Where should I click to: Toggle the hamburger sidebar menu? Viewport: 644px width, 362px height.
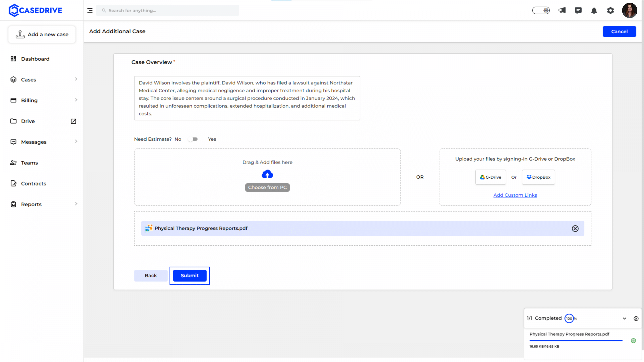click(x=90, y=11)
